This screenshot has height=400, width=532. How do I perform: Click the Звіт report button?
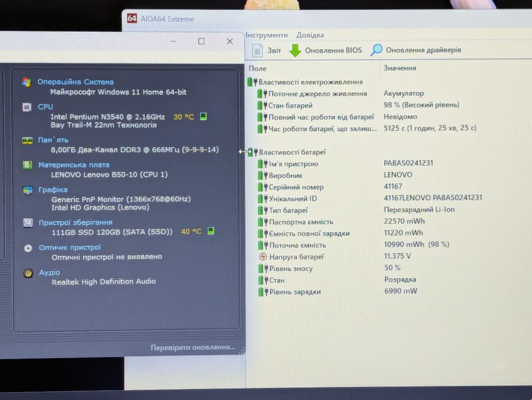tap(267, 51)
